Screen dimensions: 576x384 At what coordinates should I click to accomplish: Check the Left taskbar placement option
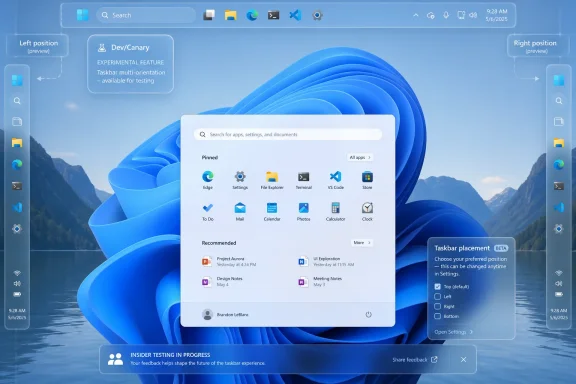pos(438,296)
